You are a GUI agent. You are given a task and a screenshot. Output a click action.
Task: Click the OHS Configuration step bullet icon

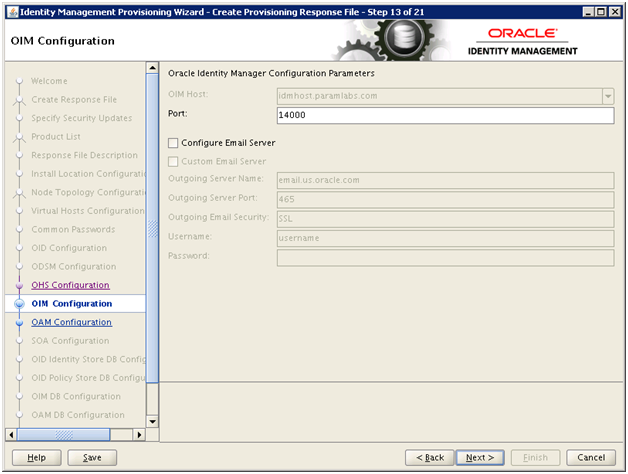tap(19, 286)
